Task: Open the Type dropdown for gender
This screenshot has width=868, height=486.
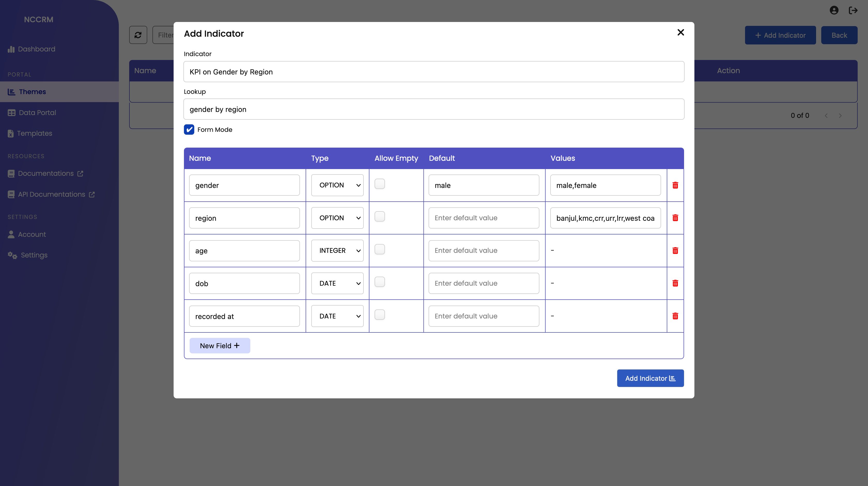Action: pyautogui.click(x=337, y=185)
